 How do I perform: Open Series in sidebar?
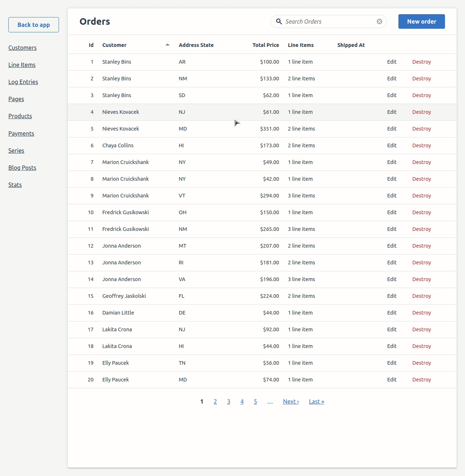click(16, 151)
